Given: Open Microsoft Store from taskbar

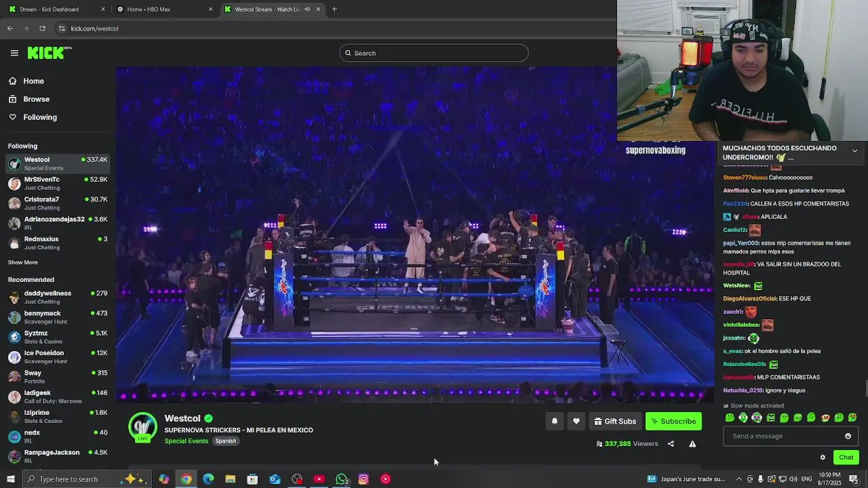Looking at the screenshot, I should tap(252, 479).
